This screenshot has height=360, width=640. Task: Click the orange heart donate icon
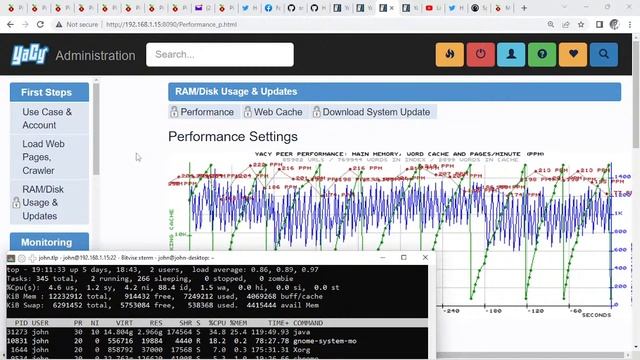(573, 54)
